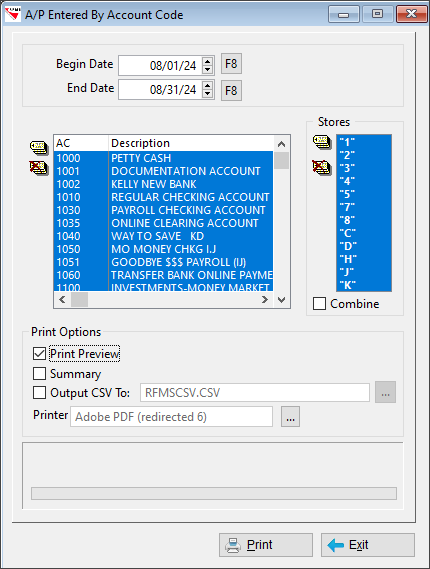Select all stores icon
This screenshot has height=569, width=430.
click(x=322, y=142)
